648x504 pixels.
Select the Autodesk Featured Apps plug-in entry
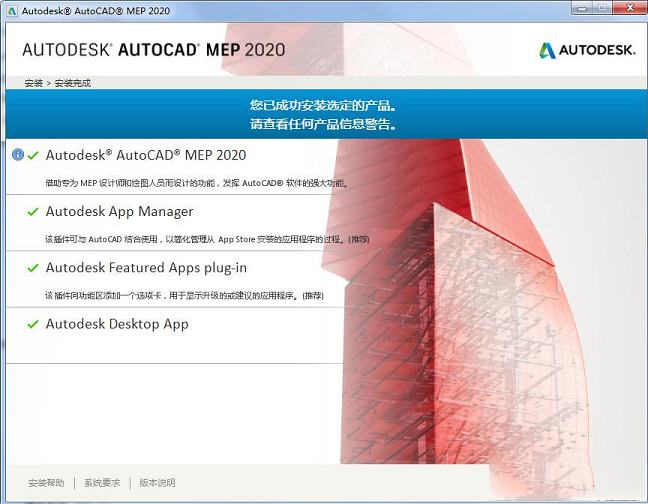[x=146, y=268]
